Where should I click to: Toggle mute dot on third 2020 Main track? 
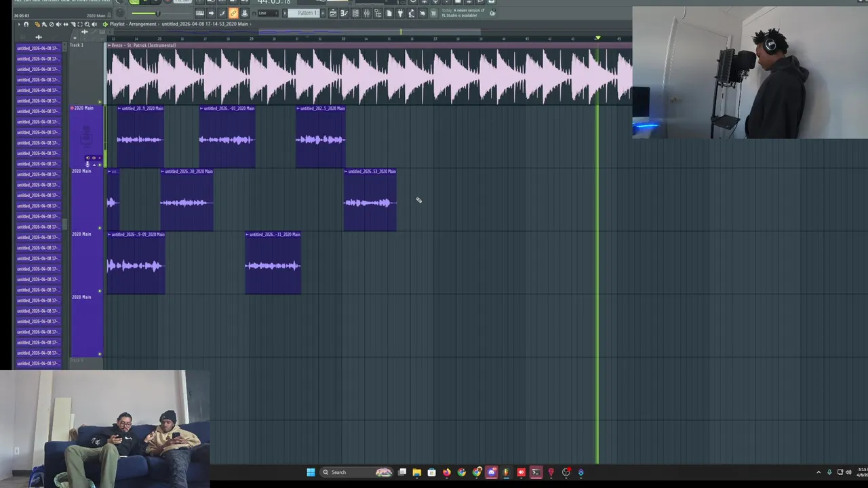(100, 291)
